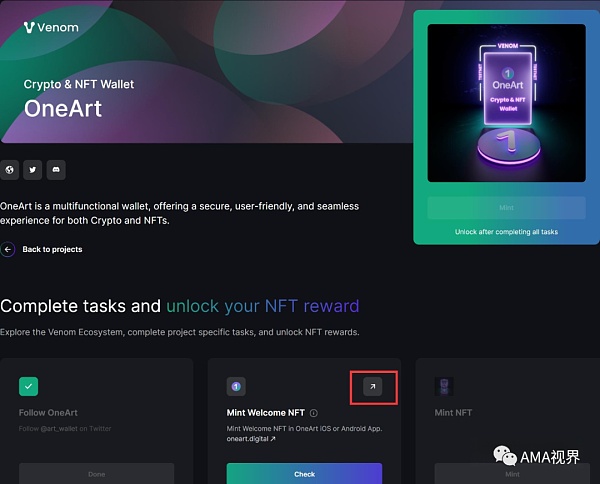Viewport: 600px width, 484px height.
Task: Click 'Unlock after completing all tasks' text
Action: (506, 232)
